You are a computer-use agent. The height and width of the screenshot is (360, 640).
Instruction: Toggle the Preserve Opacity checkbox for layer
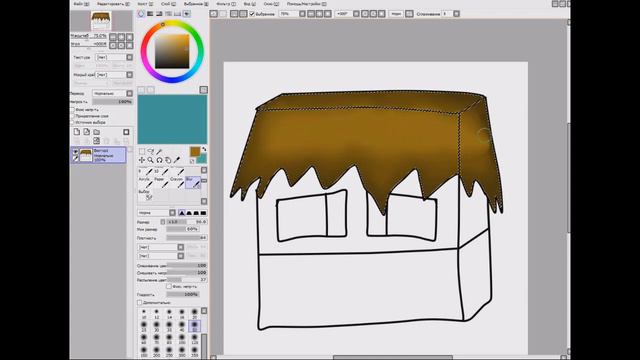point(73,110)
